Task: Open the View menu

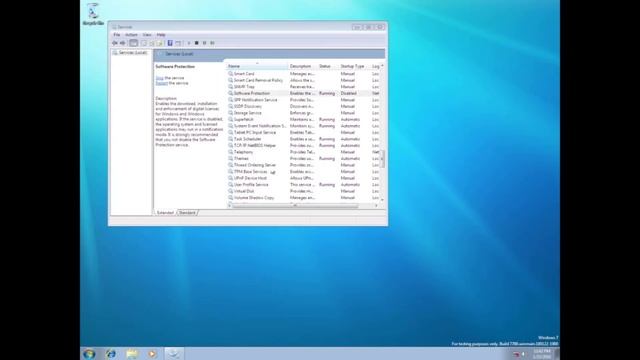Action: 147,35
